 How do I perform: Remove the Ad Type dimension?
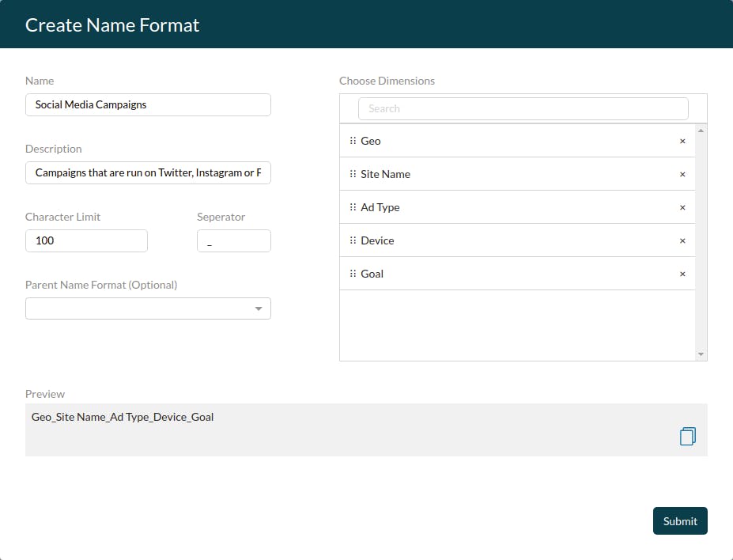pos(682,207)
